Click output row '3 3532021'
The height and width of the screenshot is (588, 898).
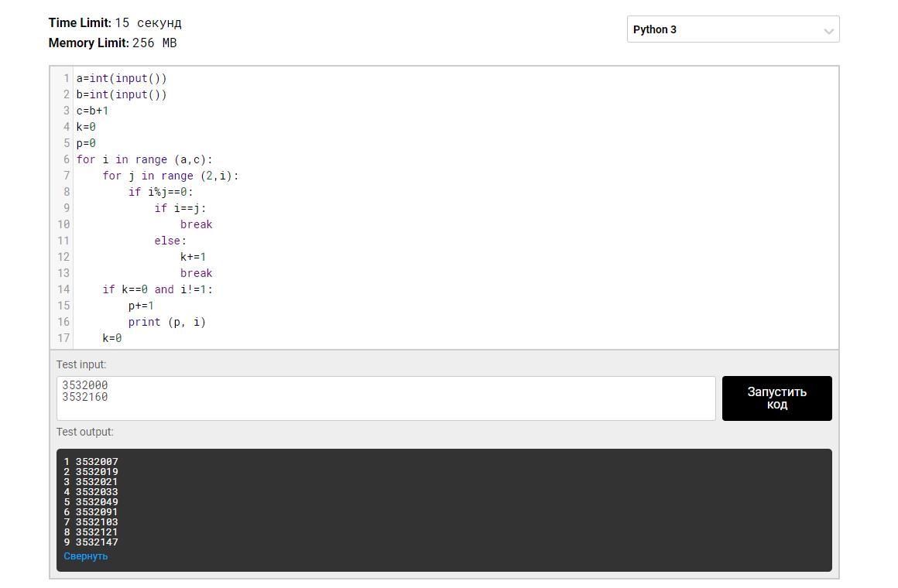click(91, 481)
